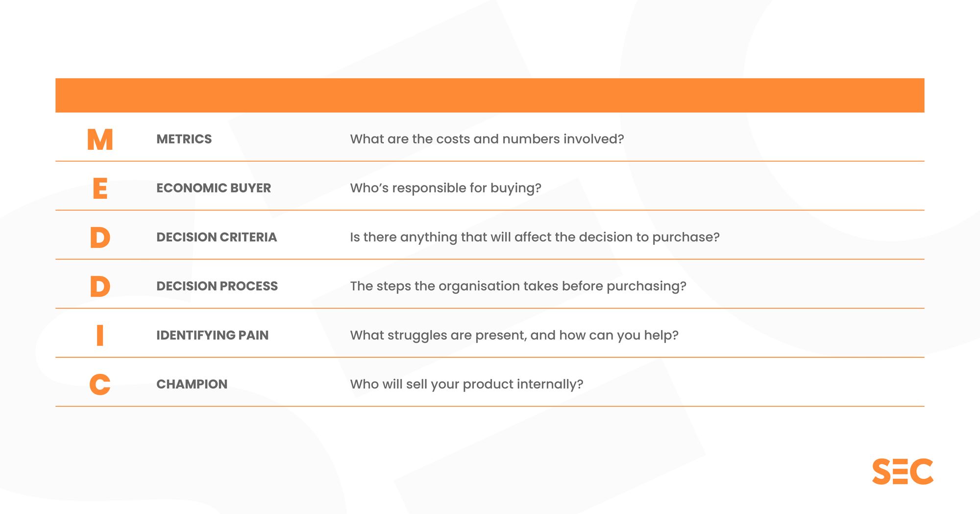Image resolution: width=980 pixels, height=514 pixels.
Task: Click "Who will sell your product internally?"
Action: pyautogui.click(x=466, y=384)
